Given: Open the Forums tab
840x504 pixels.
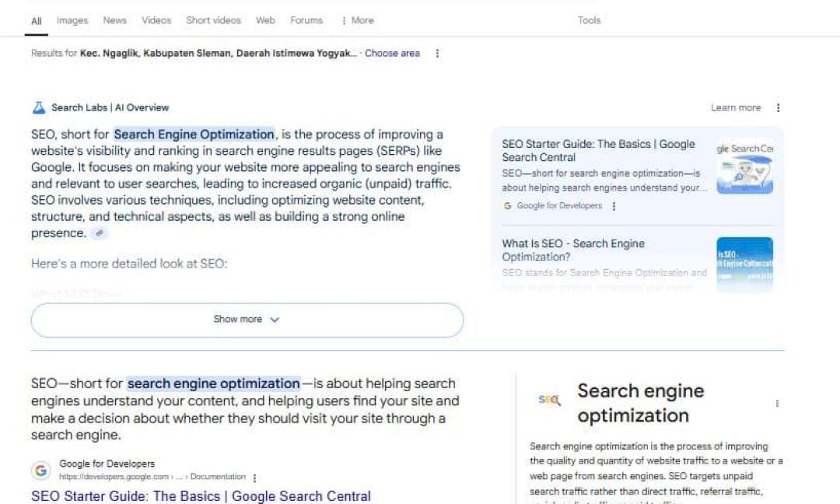Looking at the screenshot, I should point(306,20).
